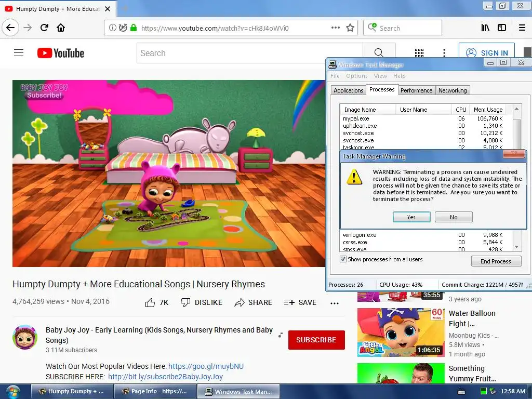Open the YouTube apps grid icon

(x=419, y=53)
